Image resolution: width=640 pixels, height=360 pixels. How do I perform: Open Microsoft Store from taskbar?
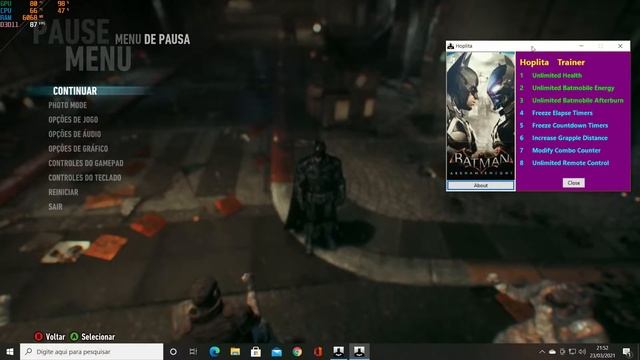coord(256,351)
